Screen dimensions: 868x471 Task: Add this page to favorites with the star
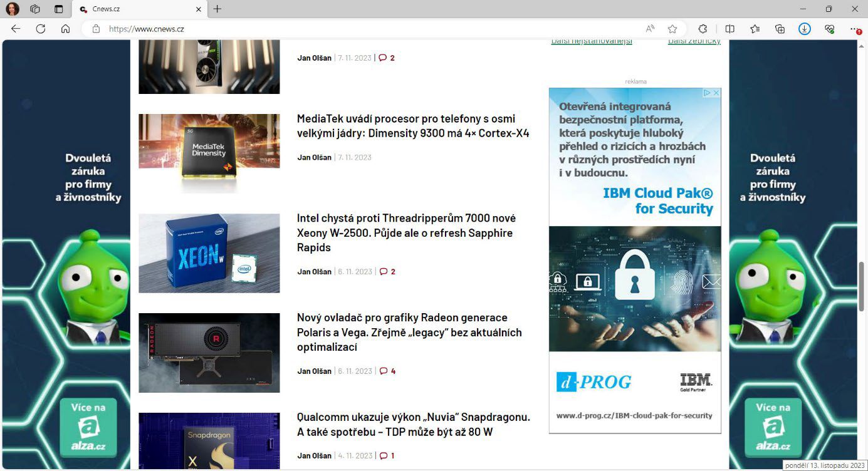pos(672,29)
